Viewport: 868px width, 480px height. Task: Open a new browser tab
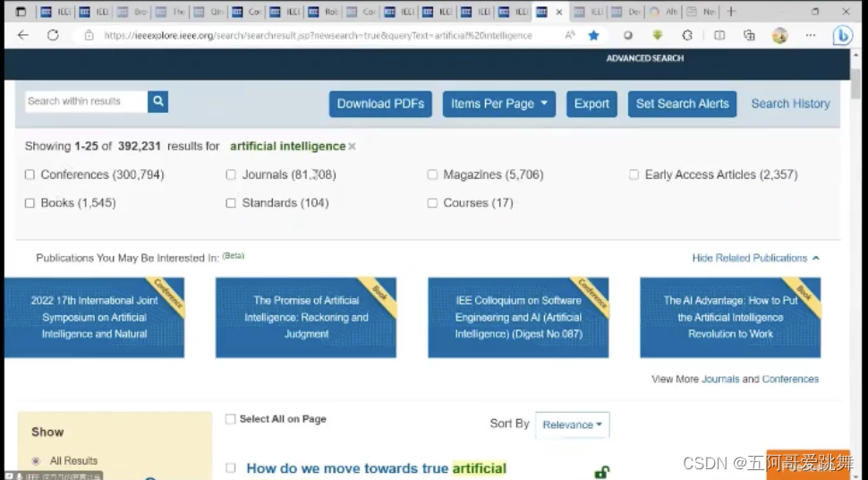coord(731,12)
